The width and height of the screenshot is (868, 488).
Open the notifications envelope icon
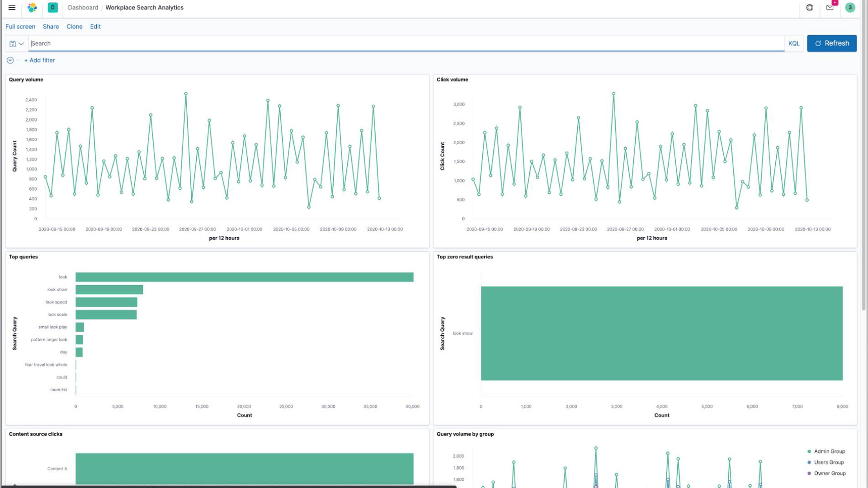pyautogui.click(x=829, y=7)
